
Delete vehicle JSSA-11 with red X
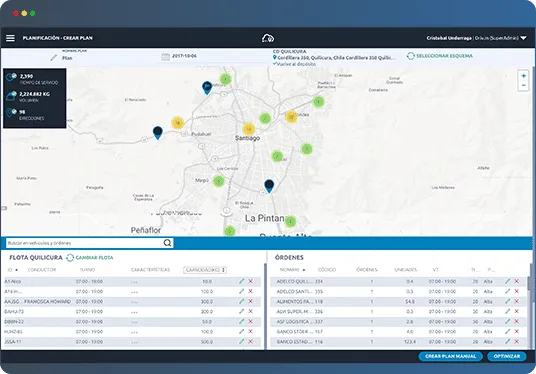point(250,342)
